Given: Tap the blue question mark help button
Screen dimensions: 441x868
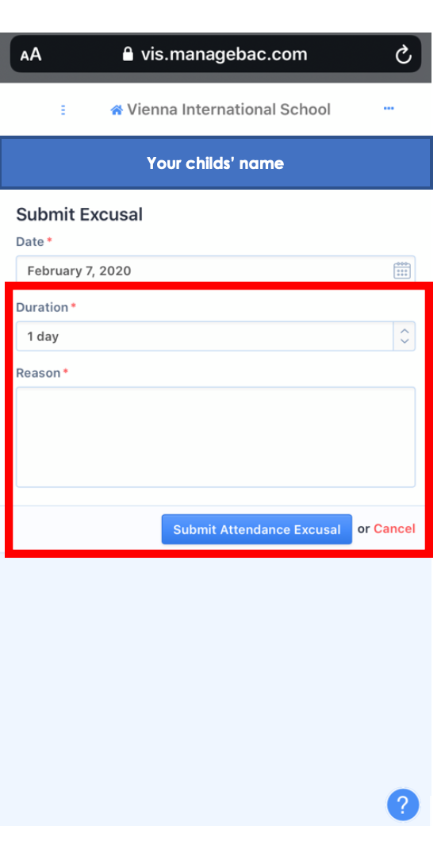Looking at the screenshot, I should point(403,805).
